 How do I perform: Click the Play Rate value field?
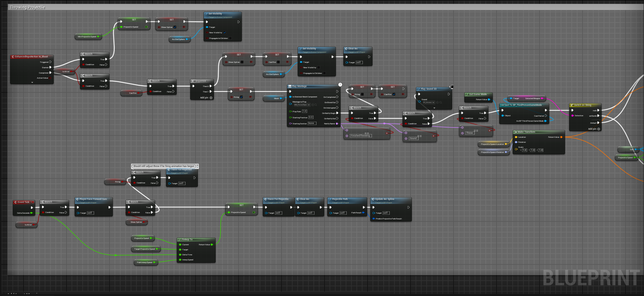point(304,111)
